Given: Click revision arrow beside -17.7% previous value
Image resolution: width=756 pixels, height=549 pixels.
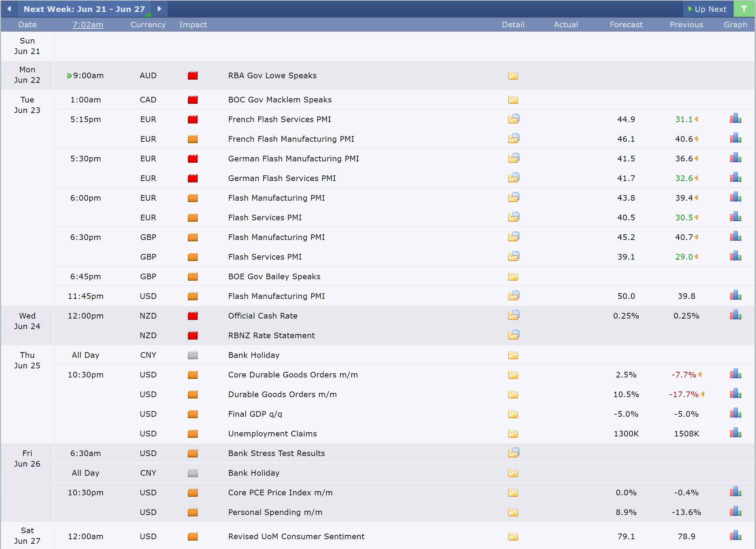Looking at the screenshot, I should [x=702, y=394].
